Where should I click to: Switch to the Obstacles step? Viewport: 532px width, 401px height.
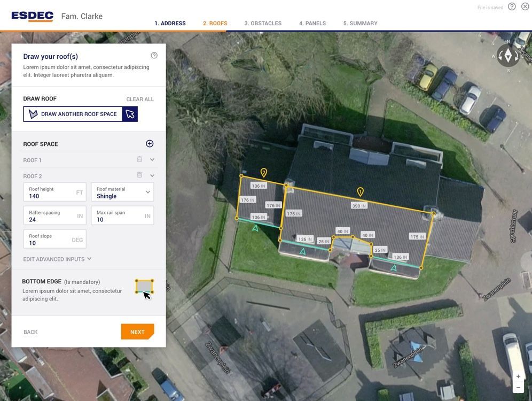pos(263,22)
